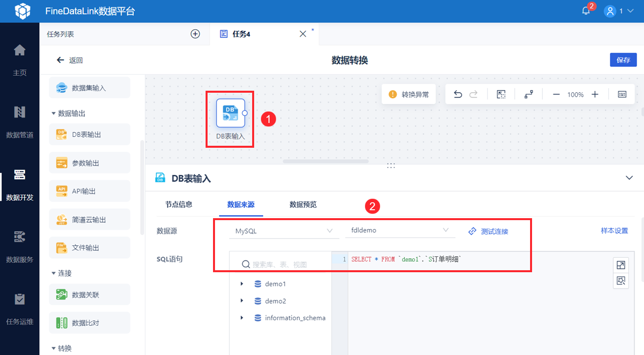The width and height of the screenshot is (644, 355).
Task: Click the SQL preview icon below expand
Action: (621, 281)
